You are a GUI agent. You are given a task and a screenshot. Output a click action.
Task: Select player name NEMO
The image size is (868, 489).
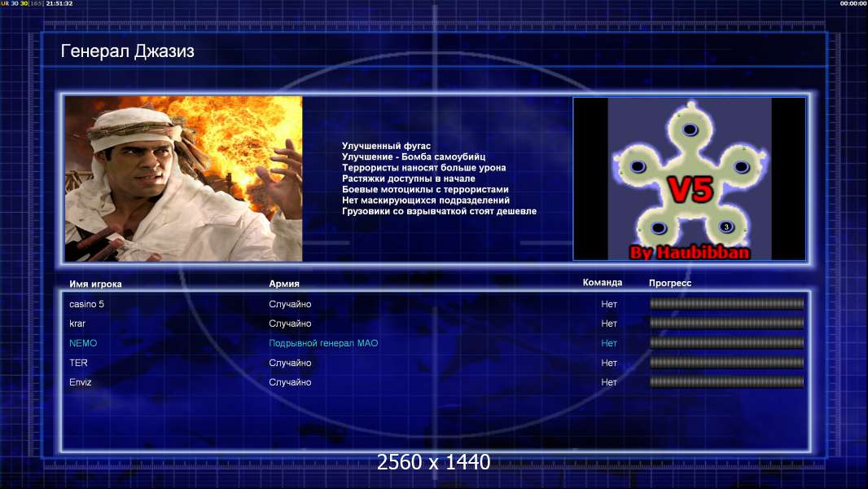[83, 343]
